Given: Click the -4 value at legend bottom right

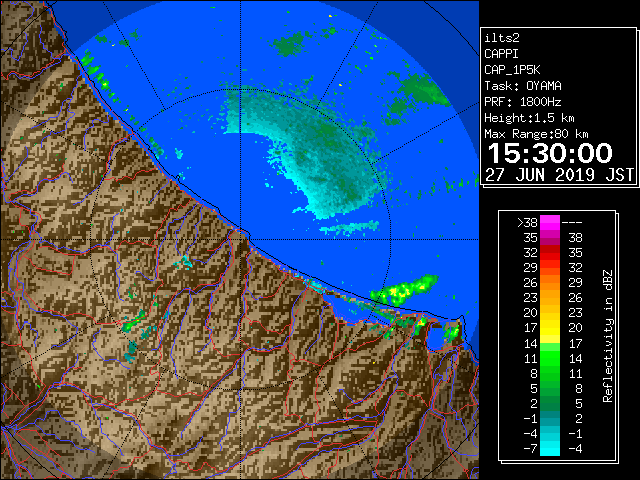Looking at the screenshot, I should pos(575,449).
